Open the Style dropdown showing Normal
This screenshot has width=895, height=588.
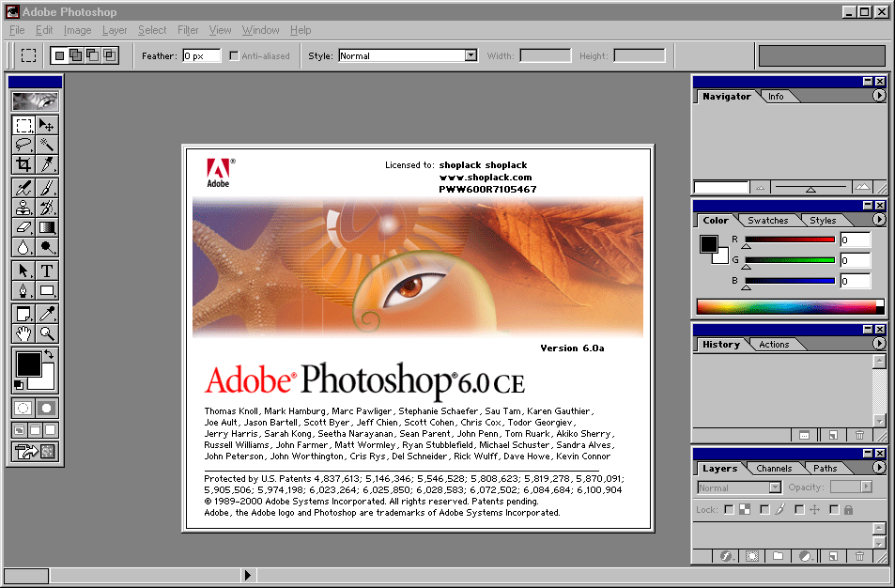click(471, 55)
